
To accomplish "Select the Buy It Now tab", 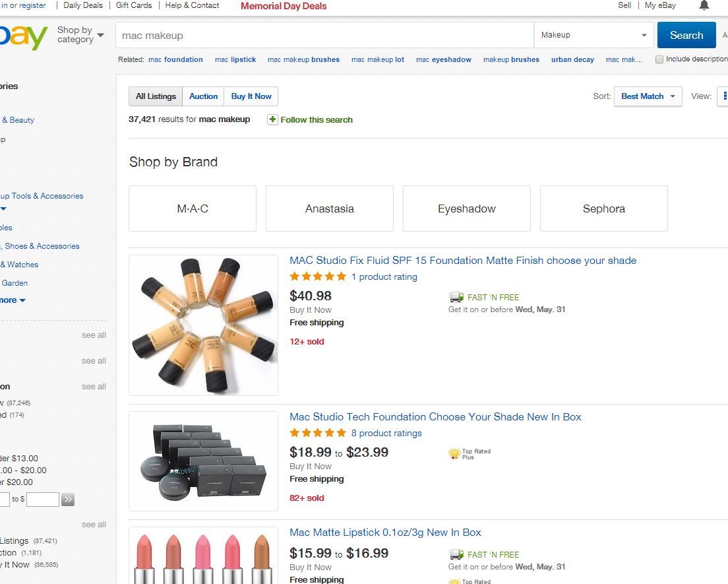I will [x=251, y=96].
